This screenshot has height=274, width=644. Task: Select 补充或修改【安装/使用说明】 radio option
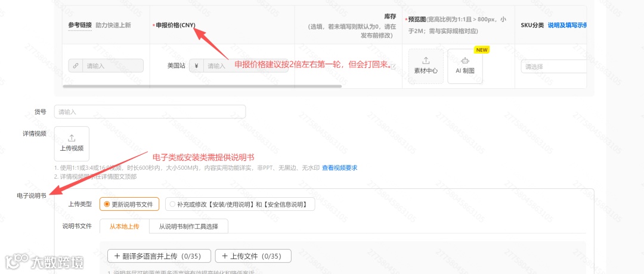(240, 204)
